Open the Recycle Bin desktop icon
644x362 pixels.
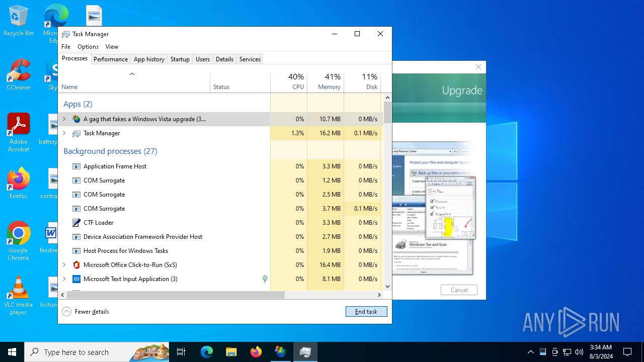(x=19, y=21)
